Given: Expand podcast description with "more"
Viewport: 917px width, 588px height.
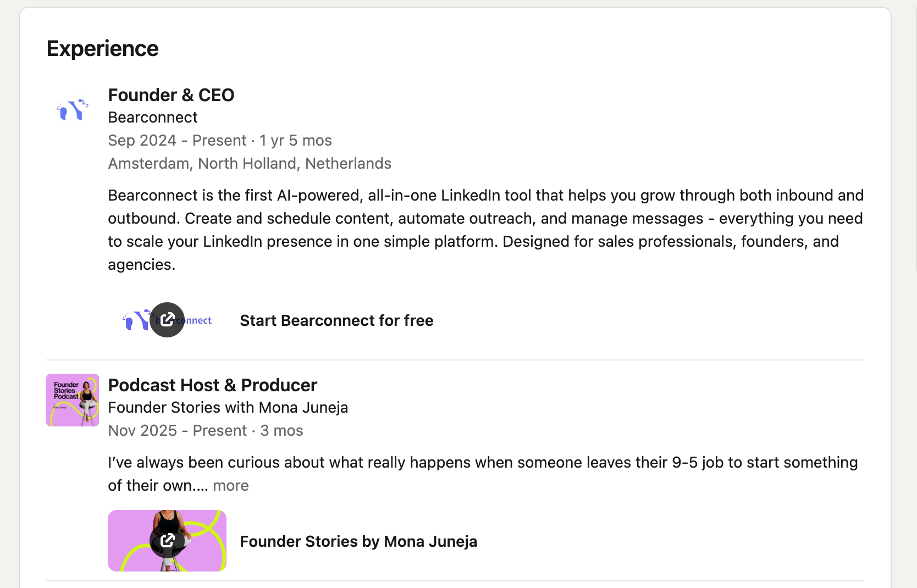Looking at the screenshot, I should coord(231,486).
